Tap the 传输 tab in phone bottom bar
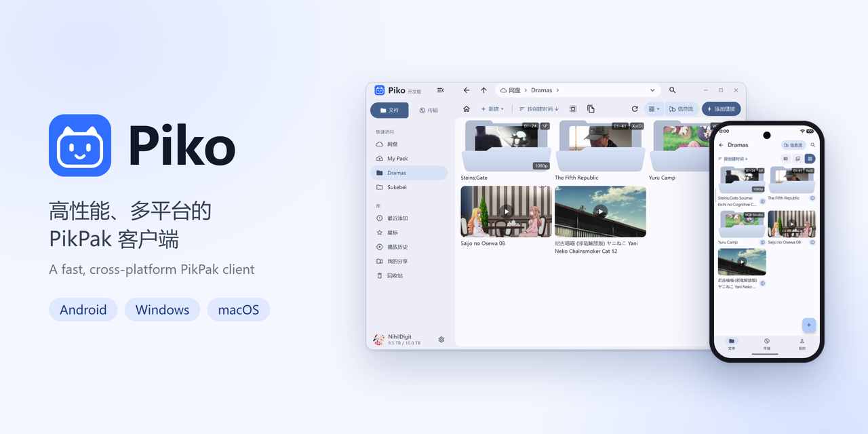Viewport: 868px width, 434px height. 767,344
